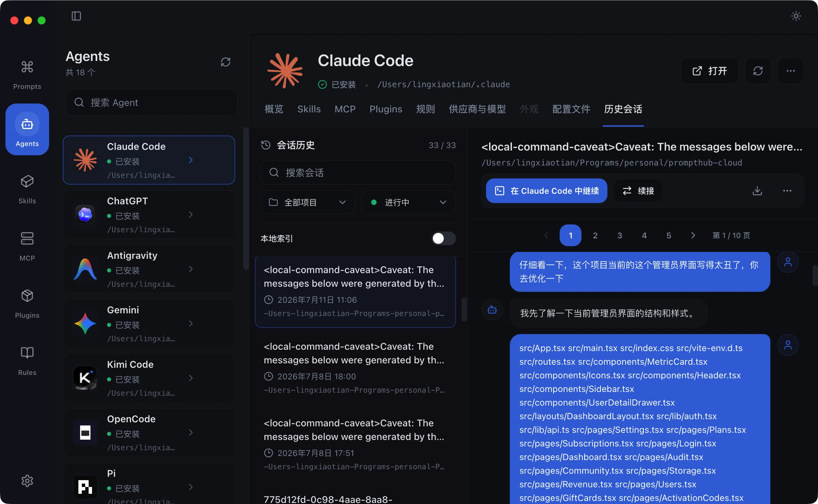Open conversation more options (three dots)
The width and height of the screenshot is (818, 504).
787,191
